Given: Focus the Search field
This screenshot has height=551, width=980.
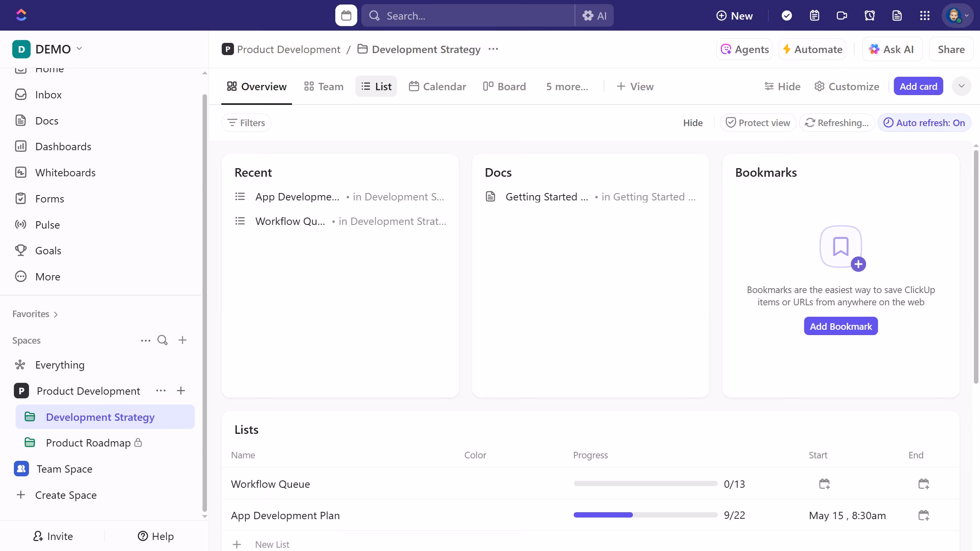Looking at the screenshot, I should coord(468,16).
